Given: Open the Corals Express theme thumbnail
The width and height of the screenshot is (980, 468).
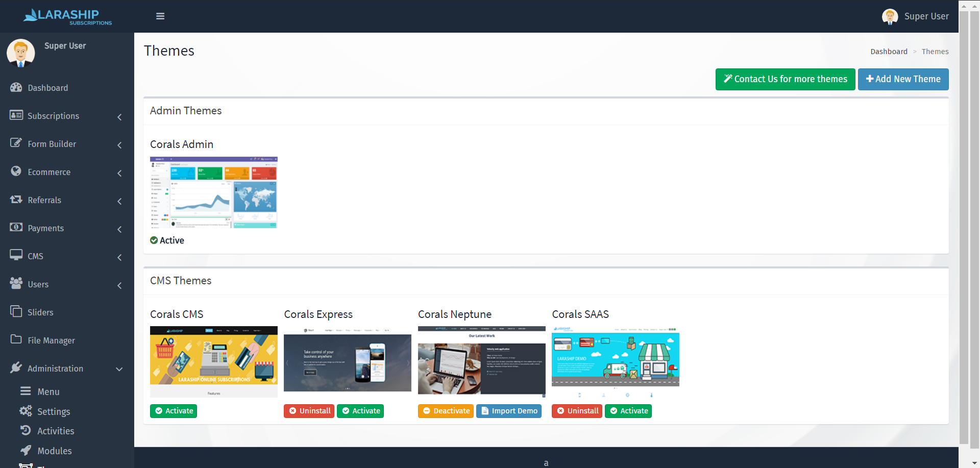Looking at the screenshot, I should 348,362.
